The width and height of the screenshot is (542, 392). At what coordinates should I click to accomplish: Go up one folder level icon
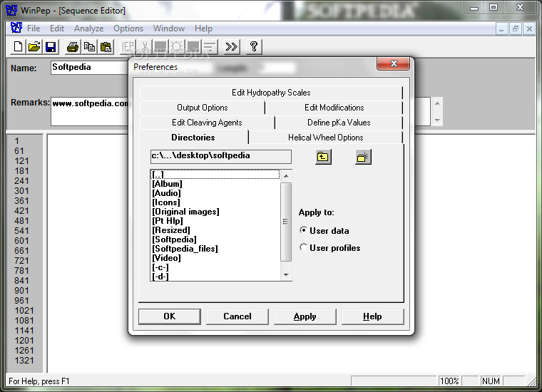[x=323, y=157]
